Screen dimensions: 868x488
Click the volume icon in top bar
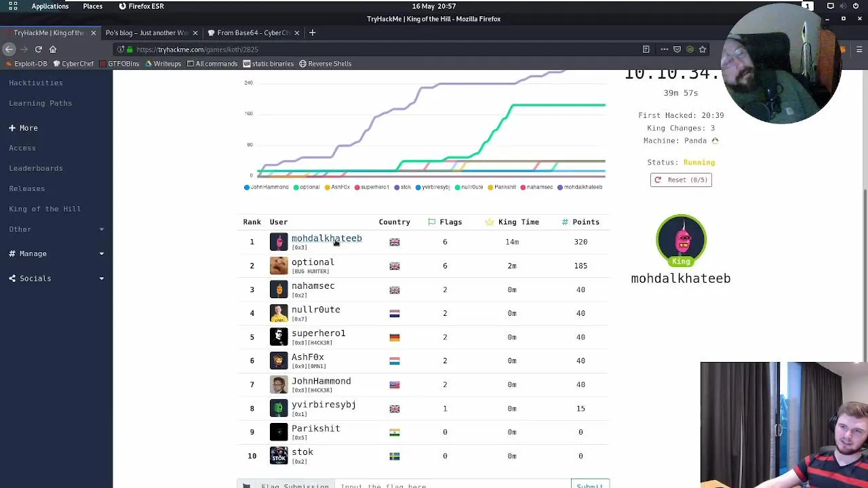coord(843,6)
